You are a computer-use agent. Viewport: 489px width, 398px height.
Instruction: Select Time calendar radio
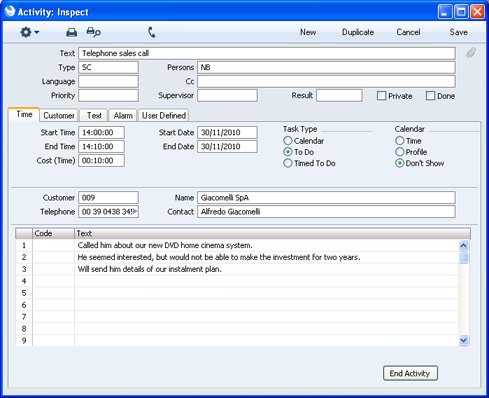[x=399, y=141]
